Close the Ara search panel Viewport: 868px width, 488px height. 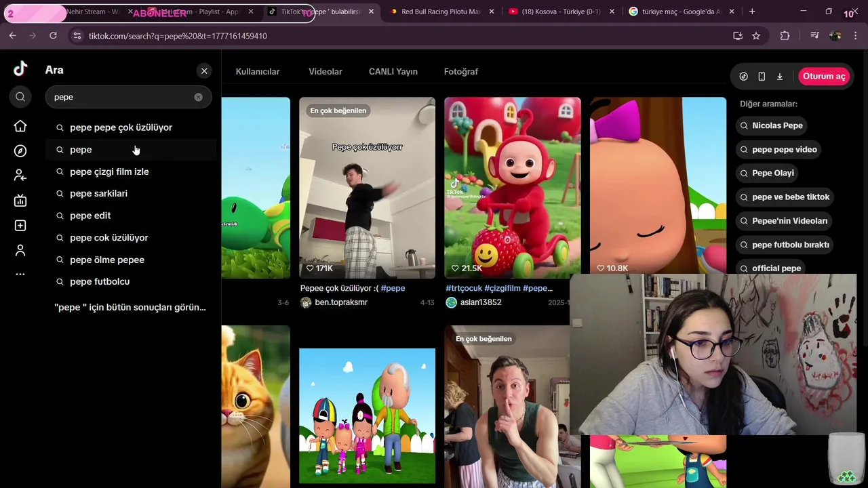click(204, 70)
